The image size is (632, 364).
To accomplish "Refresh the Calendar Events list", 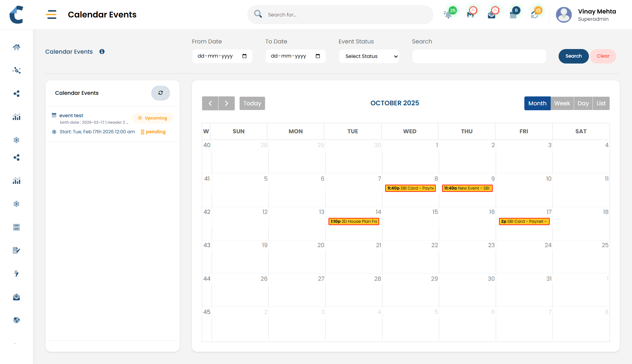I will (160, 93).
